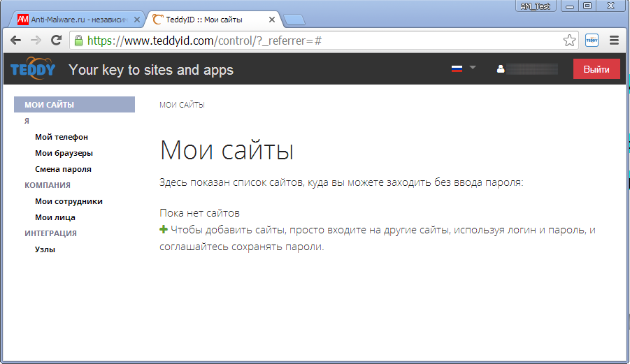The image size is (630, 364).
Task: Open Смена пароля in the sidebar
Action: pos(63,169)
